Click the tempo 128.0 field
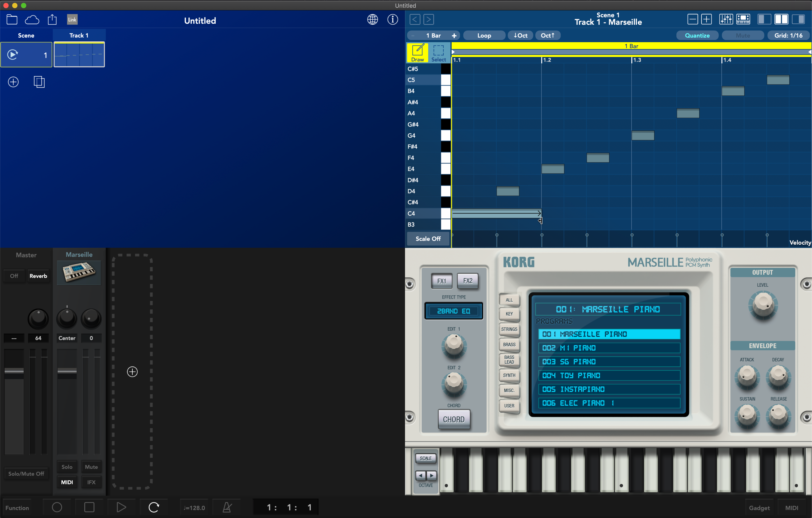The image size is (812, 518). click(194, 508)
